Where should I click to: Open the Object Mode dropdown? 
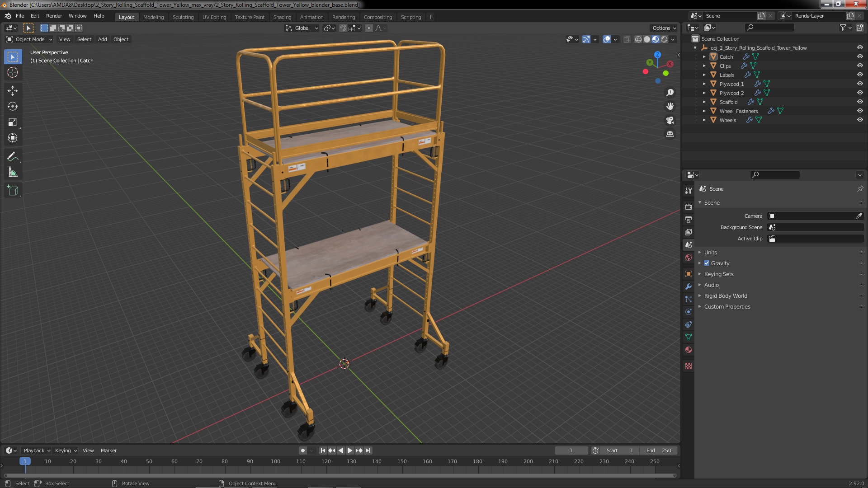click(29, 39)
